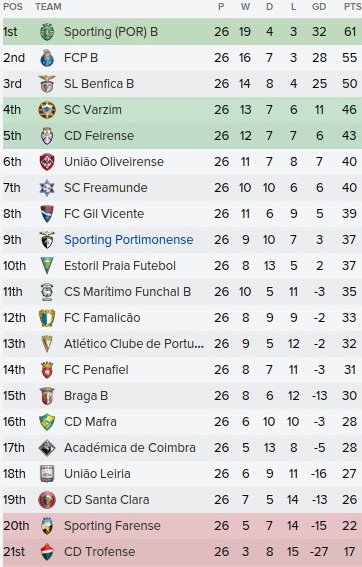Select the Estoril Praia Futebol triangle crest
This screenshot has width=362, height=567.
[47, 266]
